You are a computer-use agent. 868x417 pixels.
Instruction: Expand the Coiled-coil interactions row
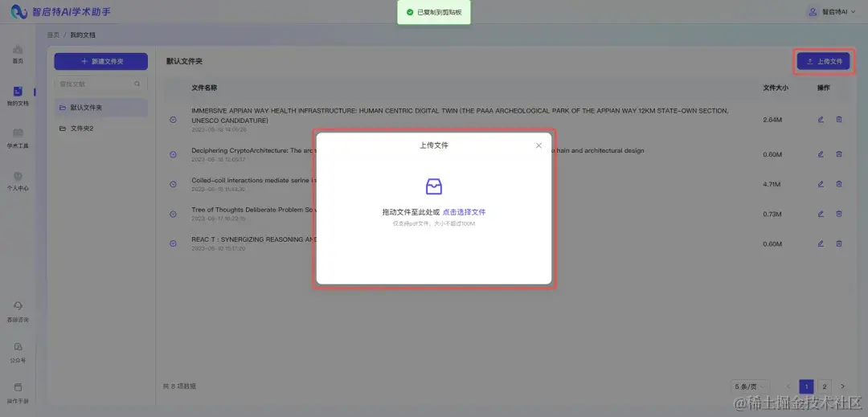173,184
